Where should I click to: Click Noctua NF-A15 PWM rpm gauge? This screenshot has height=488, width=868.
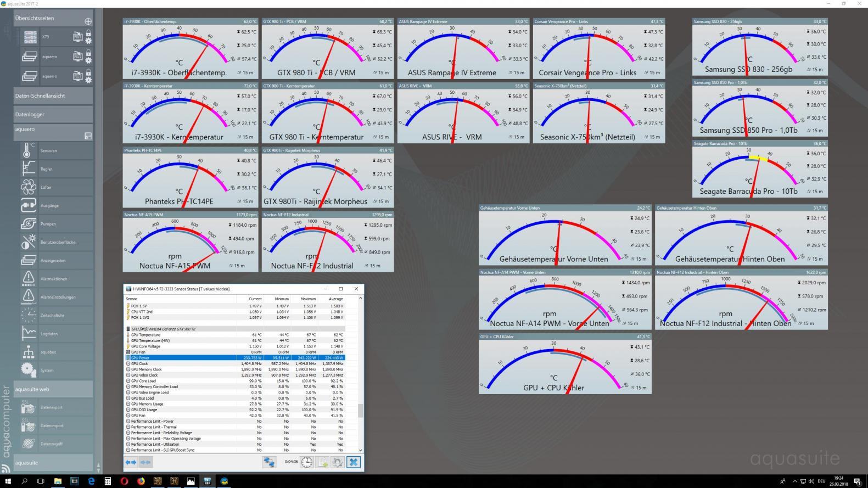tap(190, 242)
